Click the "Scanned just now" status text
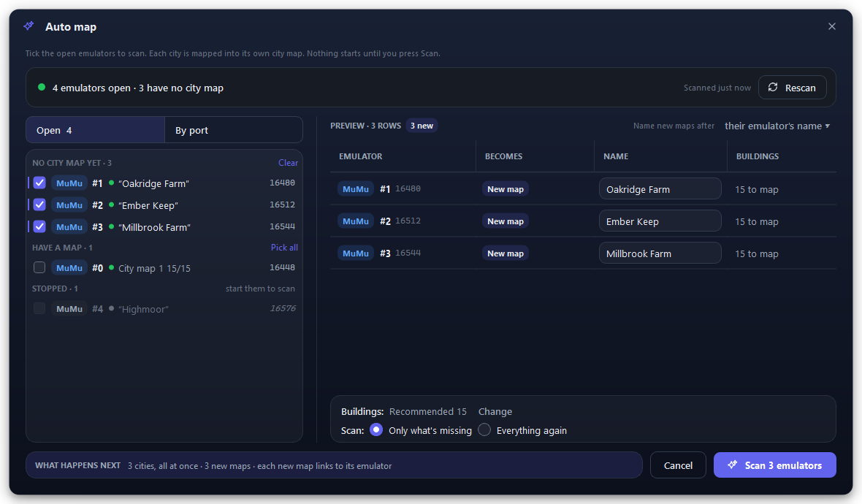The height and width of the screenshot is (504, 862). point(717,88)
